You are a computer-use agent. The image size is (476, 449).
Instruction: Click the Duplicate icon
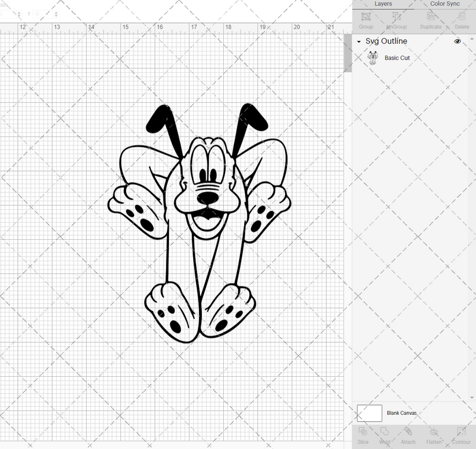430,21
